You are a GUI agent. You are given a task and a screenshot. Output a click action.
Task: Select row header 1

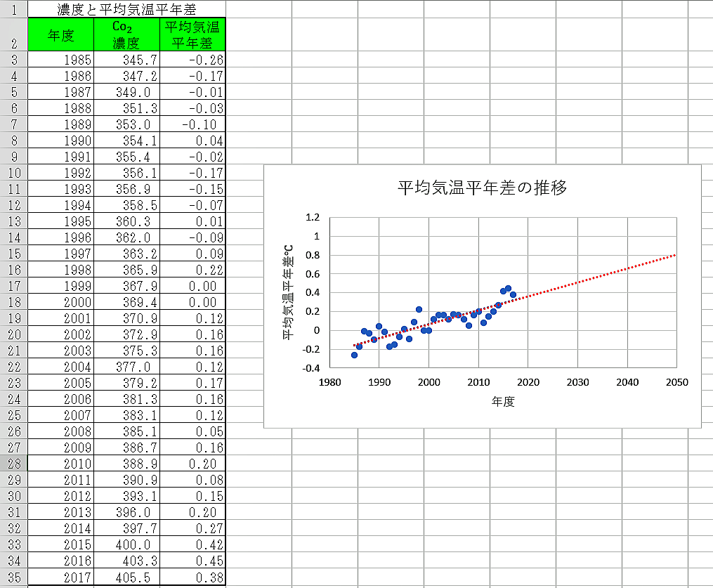(x=14, y=9)
